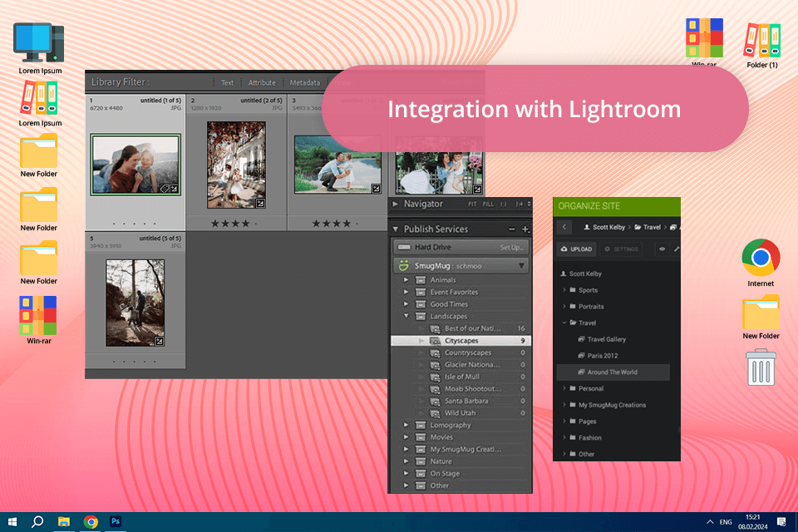Click the minus icon in Publish Services header

point(512,229)
